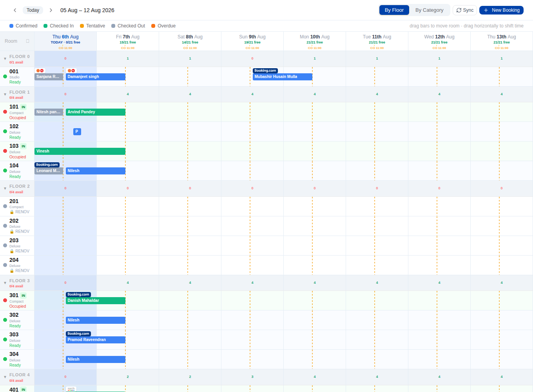The width and height of the screenshot is (533, 392).
Task: Click MakeMyTrip badge above Sanjana R booking
Action: 40,71
